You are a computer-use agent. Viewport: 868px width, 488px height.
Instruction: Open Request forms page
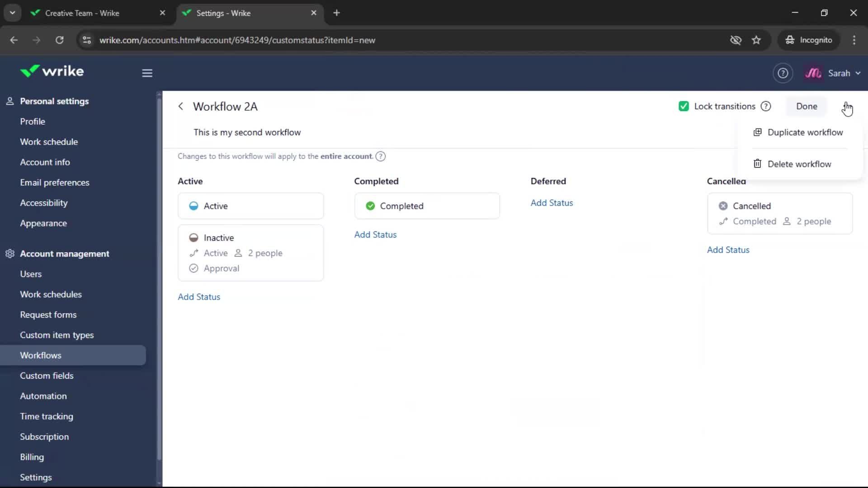pyautogui.click(x=48, y=314)
